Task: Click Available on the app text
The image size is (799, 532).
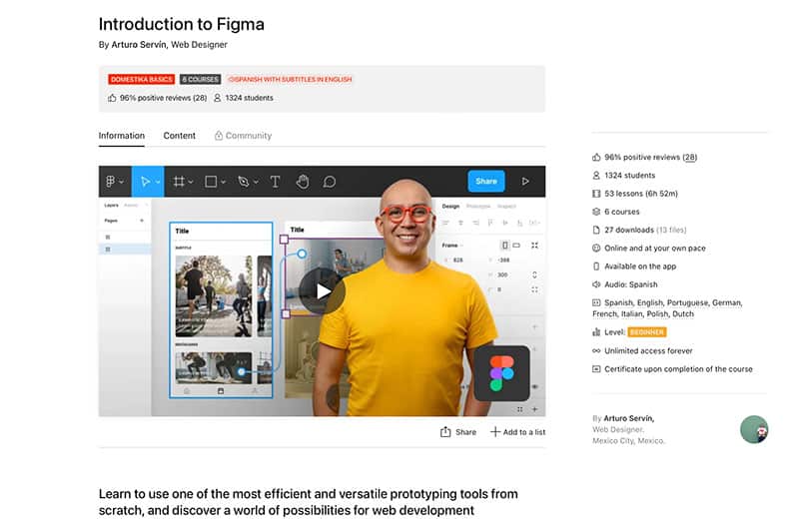Action: point(640,266)
